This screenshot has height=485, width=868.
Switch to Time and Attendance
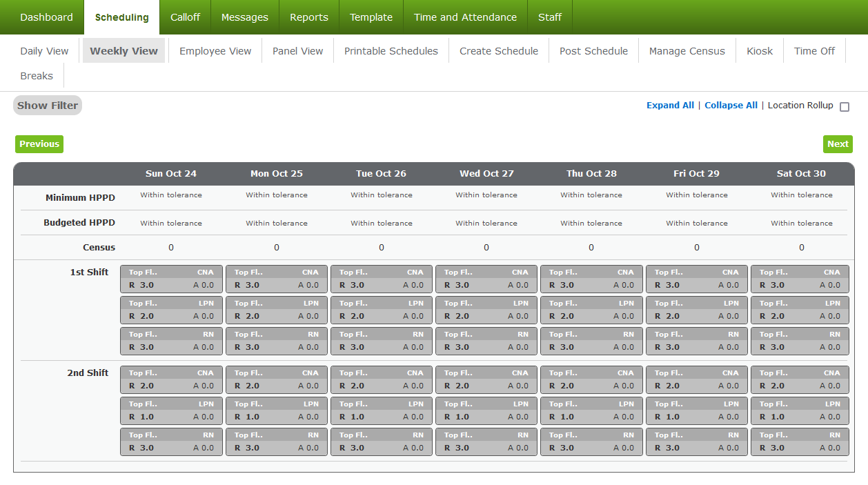465,17
